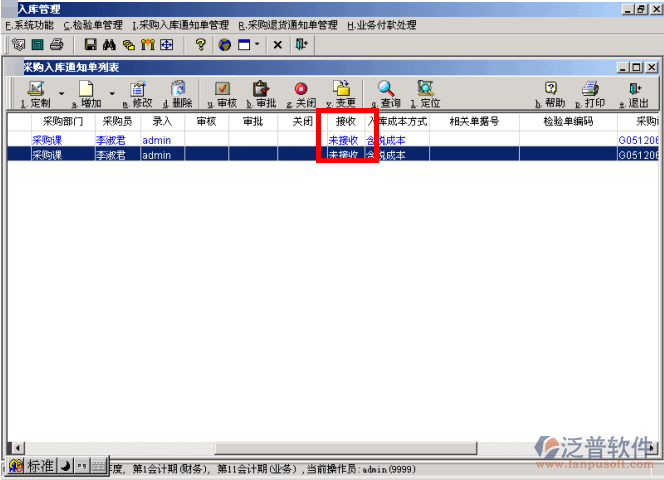Click the first top toolbar icon
This screenshot has height=480, width=664.
[18, 44]
